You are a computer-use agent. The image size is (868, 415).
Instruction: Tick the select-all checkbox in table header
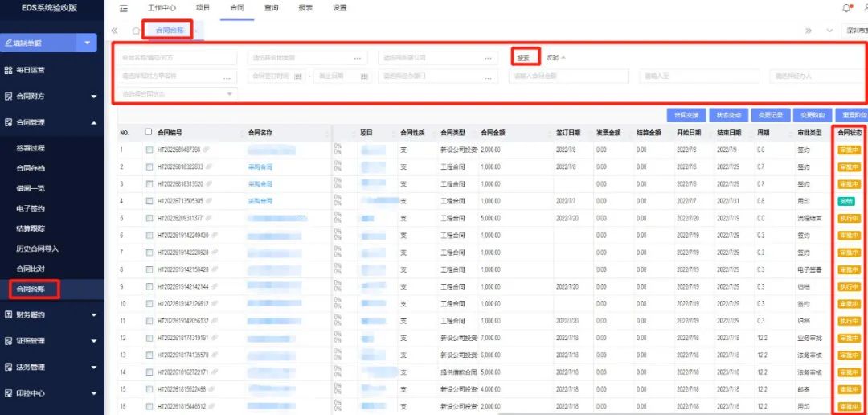click(148, 133)
